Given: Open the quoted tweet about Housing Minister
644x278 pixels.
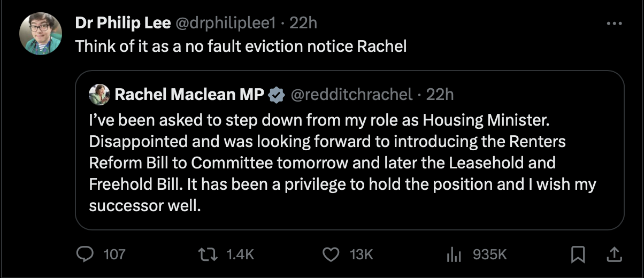Looking at the screenshot, I should (x=342, y=163).
